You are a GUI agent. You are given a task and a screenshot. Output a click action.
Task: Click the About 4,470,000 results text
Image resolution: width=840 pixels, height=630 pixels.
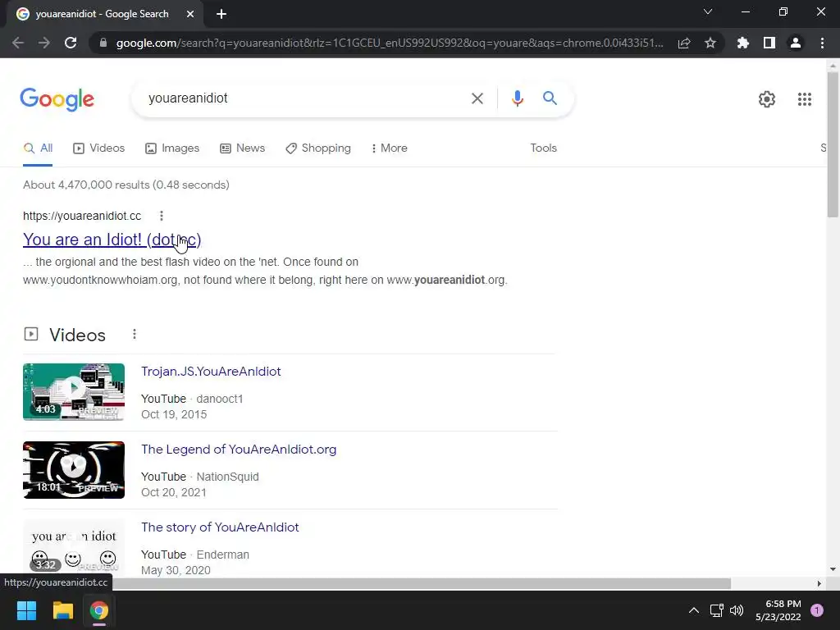(126, 185)
